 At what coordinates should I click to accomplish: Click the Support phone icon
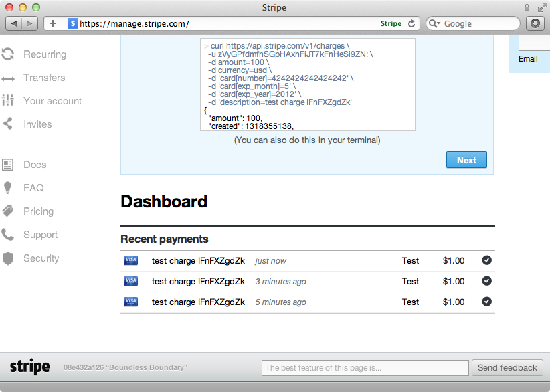[8, 234]
